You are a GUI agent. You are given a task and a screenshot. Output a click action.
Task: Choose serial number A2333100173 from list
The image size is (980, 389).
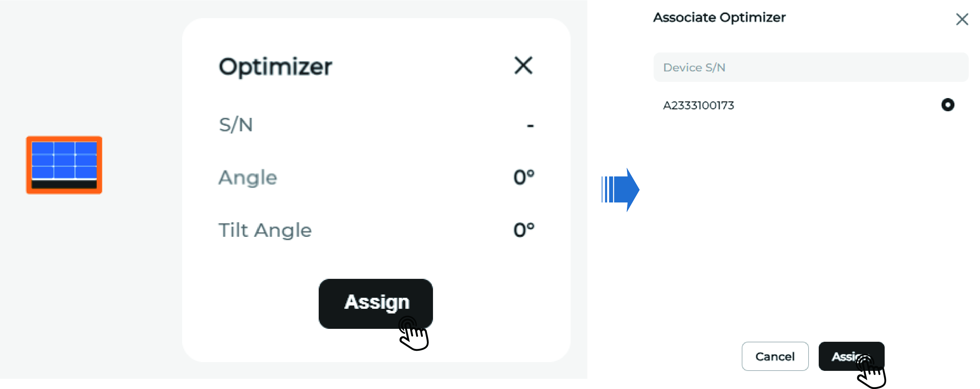tap(698, 105)
